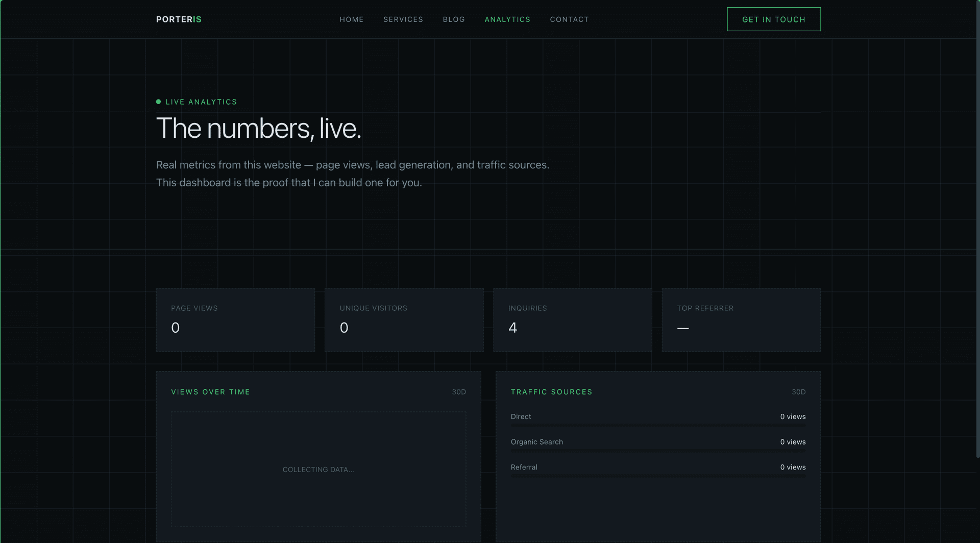Click the Get In Touch button
This screenshot has height=543, width=980.
pos(773,19)
